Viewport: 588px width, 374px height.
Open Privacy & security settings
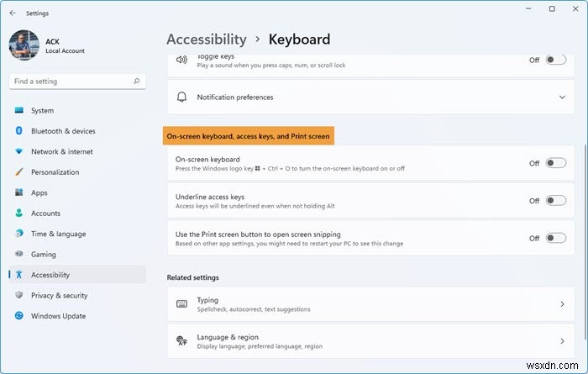click(77, 295)
